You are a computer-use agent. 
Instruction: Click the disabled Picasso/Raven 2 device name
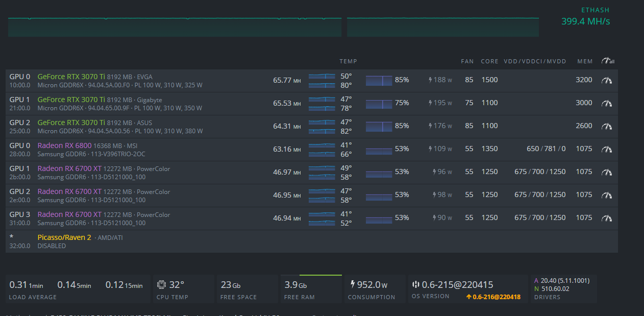coord(64,237)
